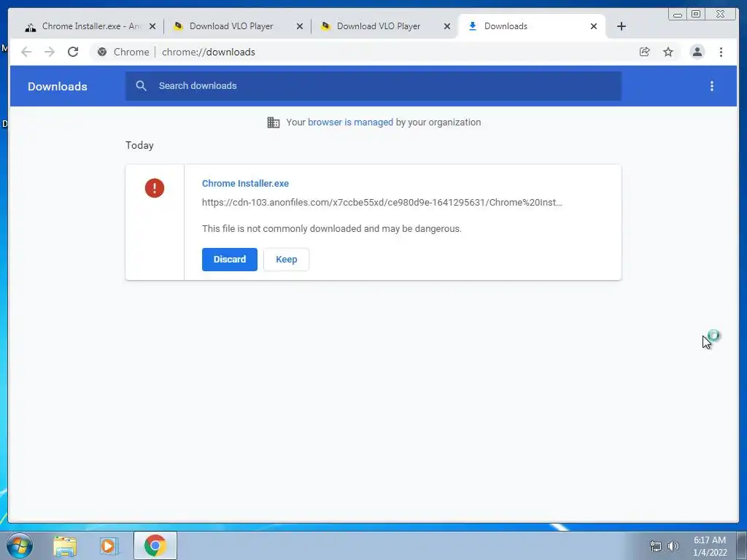Open the volume speaker tray icon

tap(673, 546)
